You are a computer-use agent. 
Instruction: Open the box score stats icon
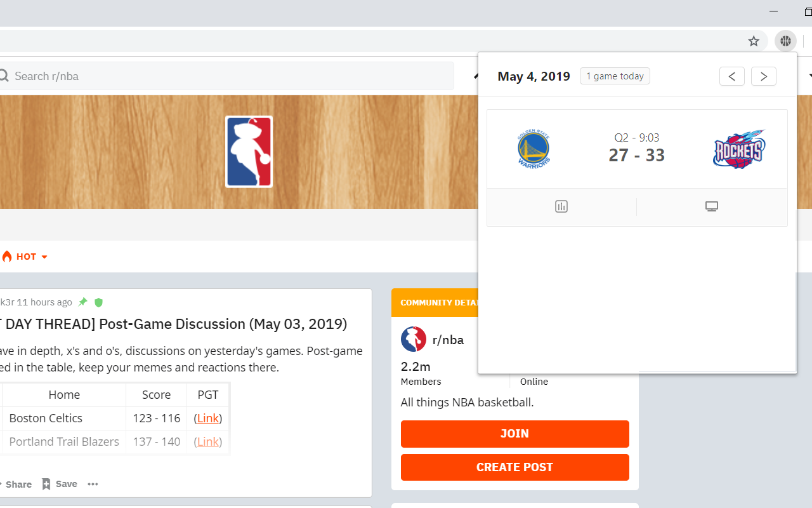(x=561, y=206)
